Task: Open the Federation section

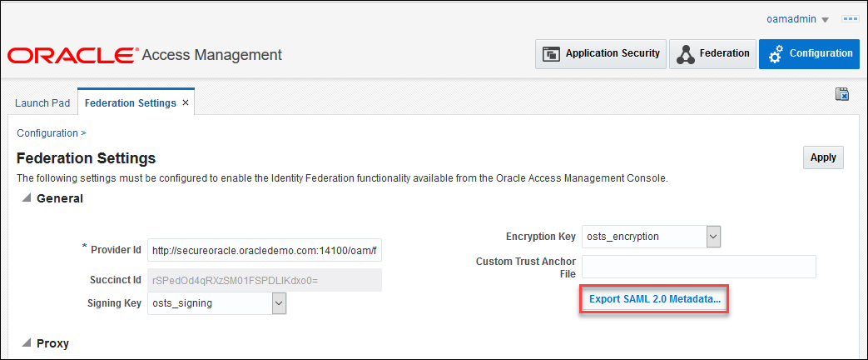Action: (x=712, y=54)
